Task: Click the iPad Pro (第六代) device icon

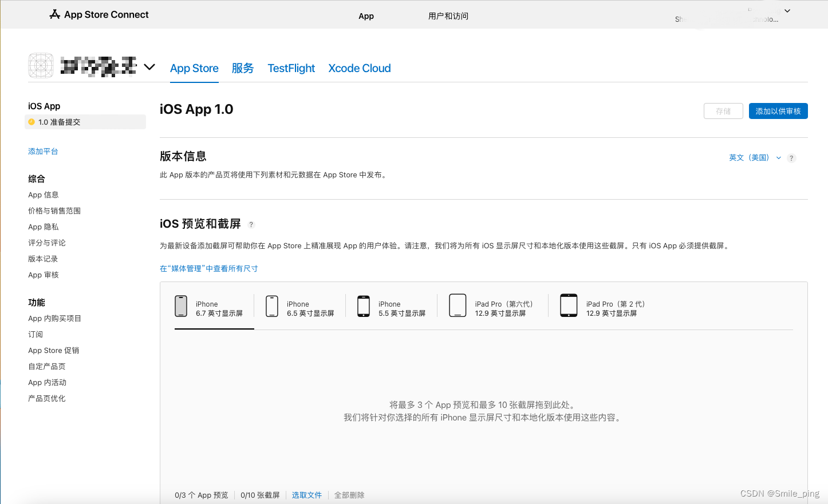Action: [x=458, y=305]
